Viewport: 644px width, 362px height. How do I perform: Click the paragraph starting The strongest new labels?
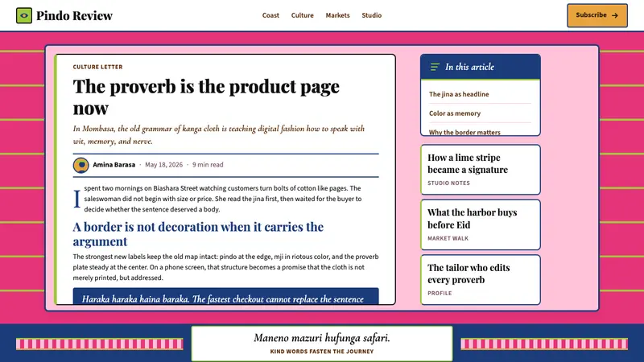226,267
